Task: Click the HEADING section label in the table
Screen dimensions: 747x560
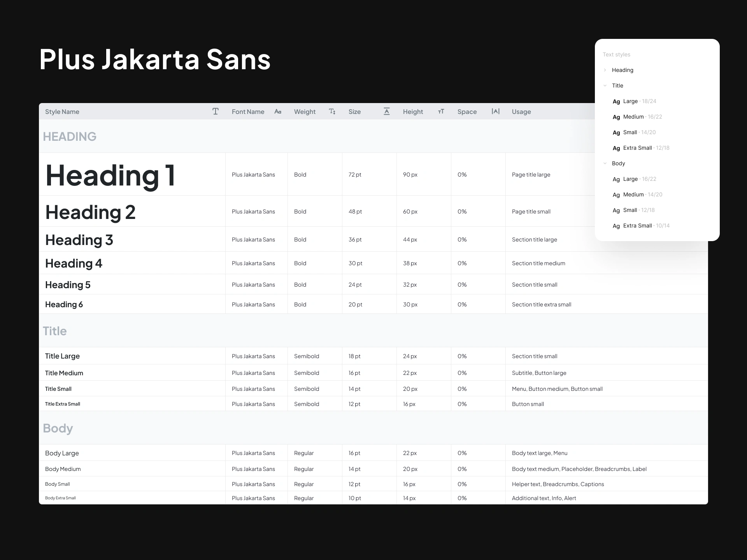Action: [x=70, y=136]
